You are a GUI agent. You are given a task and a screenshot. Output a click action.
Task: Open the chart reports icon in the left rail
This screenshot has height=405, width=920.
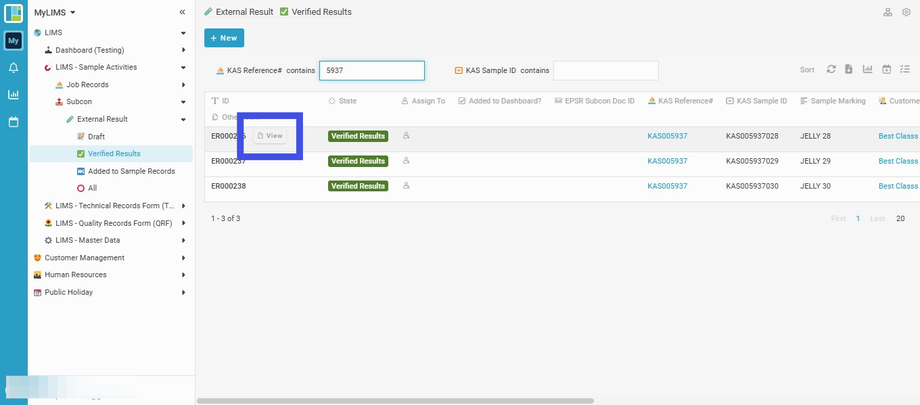13,94
